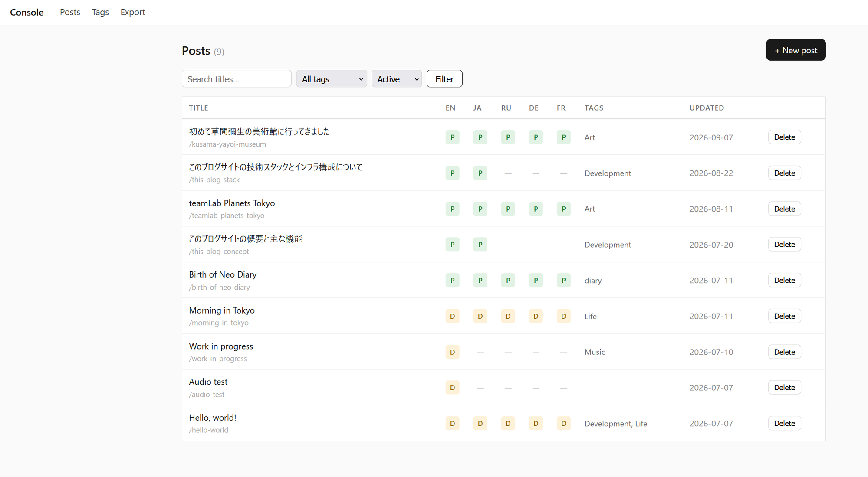Open the このブログサイトの概要と主な機能 post
The image size is (868, 477).
pyautogui.click(x=246, y=239)
